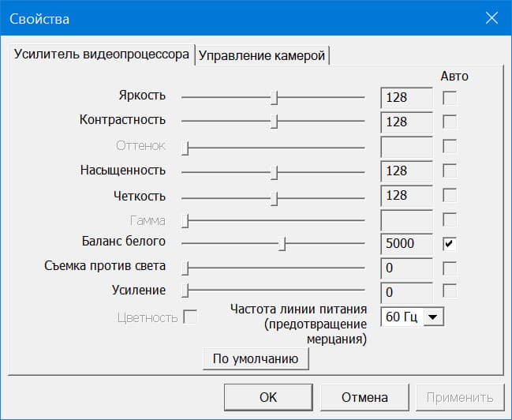Screen dimensions: 512x420
Task: Click the Насыщенность value input box
Action: [x=406, y=171]
